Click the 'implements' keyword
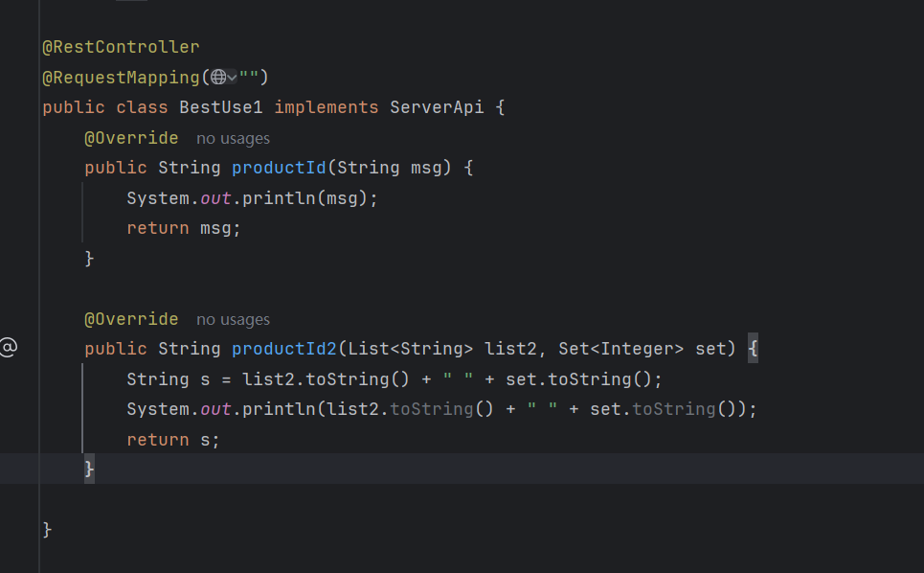The width and height of the screenshot is (924, 573). click(x=327, y=107)
